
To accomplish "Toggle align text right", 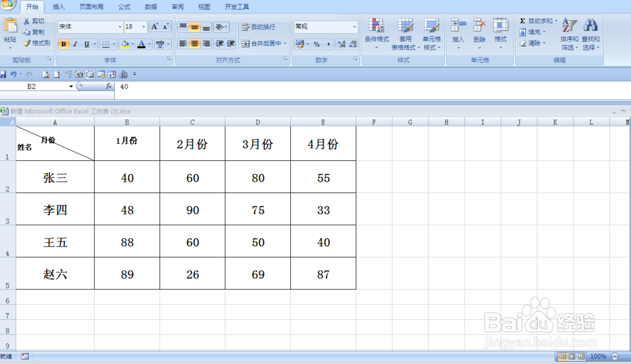I will point(206,44).
